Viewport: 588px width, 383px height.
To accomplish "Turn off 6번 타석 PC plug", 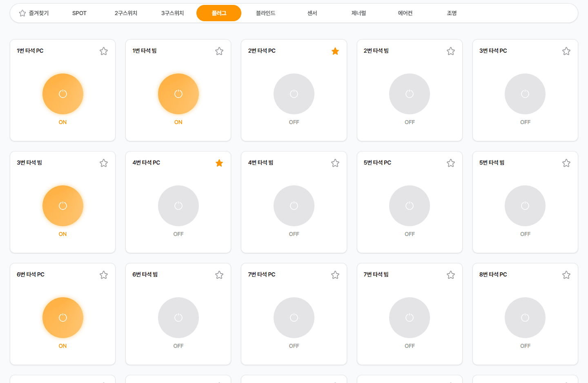I will 63,318.
